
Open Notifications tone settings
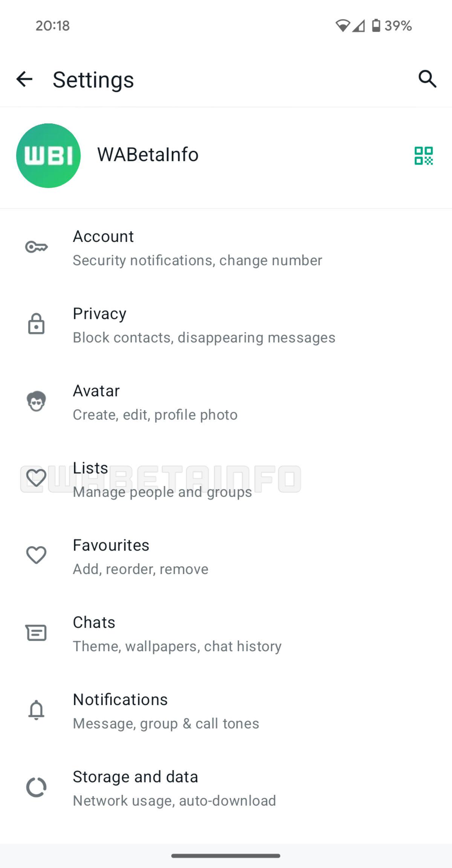tap(166, 711)
